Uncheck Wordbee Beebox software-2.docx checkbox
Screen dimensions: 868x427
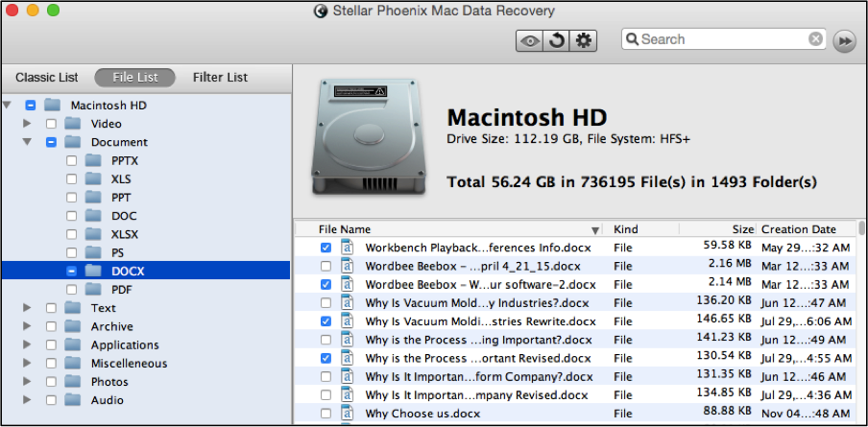(326, 284)
